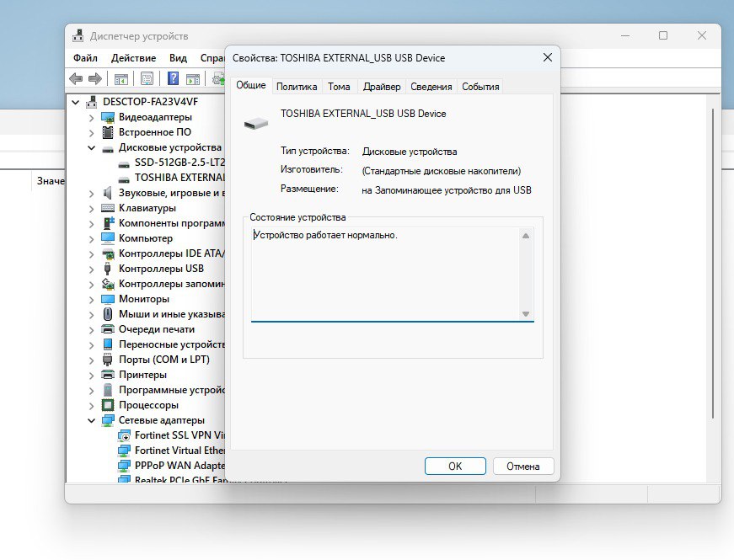Click the Properties sheet toolbar icon

click(x=147, y=79)
